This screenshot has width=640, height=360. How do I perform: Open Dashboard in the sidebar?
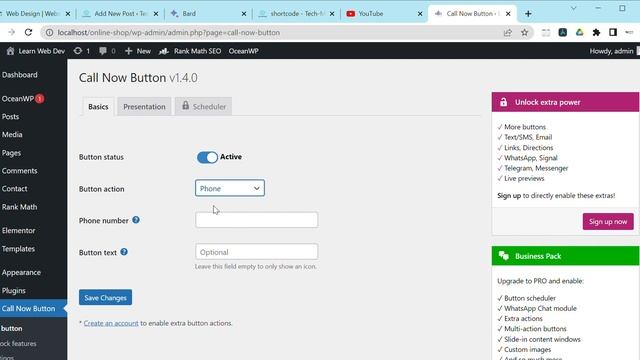click(20, 75)
